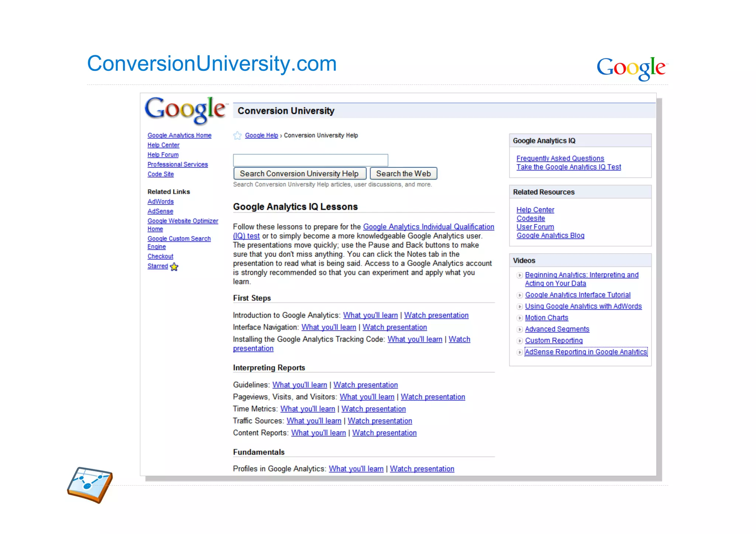Open Professional Services link

point(178,164)
